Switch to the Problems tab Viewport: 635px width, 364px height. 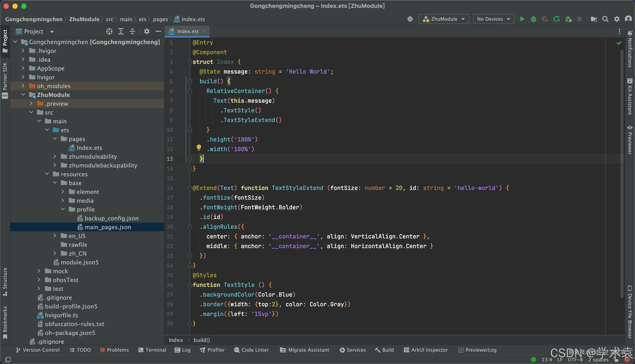(115, 350)
